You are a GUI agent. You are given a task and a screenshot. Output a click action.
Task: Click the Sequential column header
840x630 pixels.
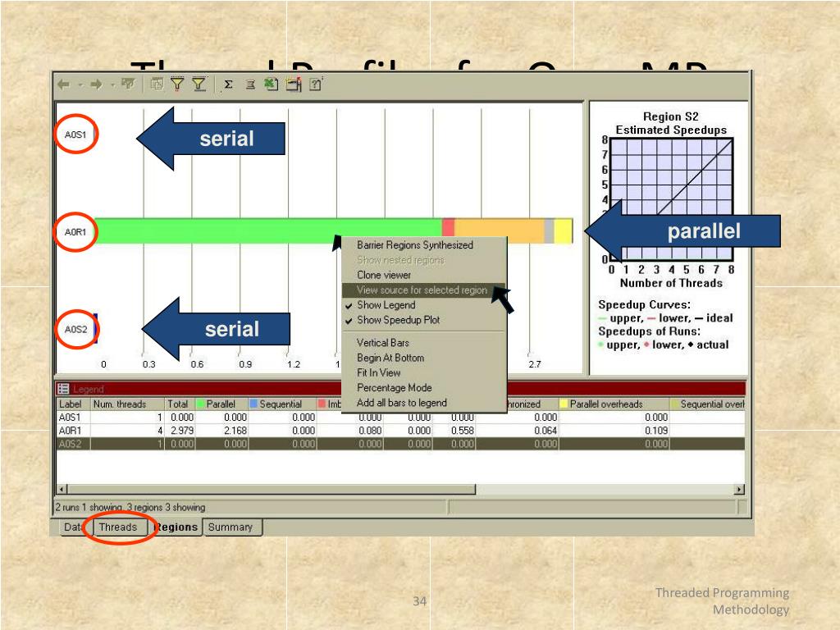[x=282, y=404]
